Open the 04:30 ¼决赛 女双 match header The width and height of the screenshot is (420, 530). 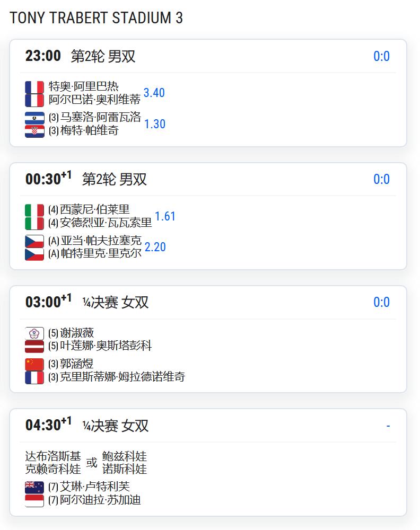tap(208, 425)
